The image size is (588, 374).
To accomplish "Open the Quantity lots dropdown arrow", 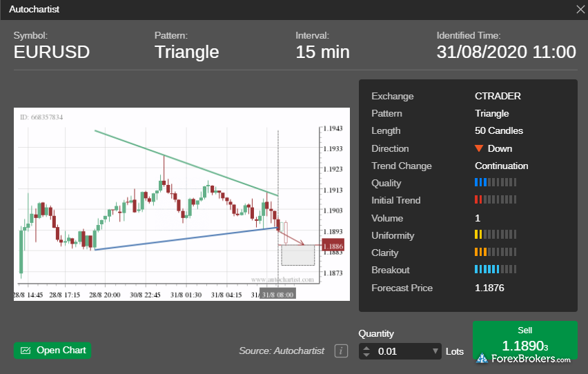I will [x=435, y=351].
